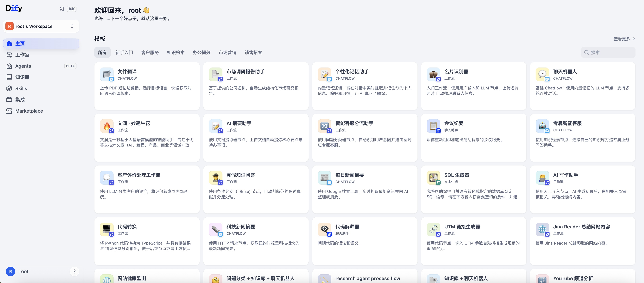Open the YouTube 频道分析 template title
This screenshot has width=644, height=283.
573,279
